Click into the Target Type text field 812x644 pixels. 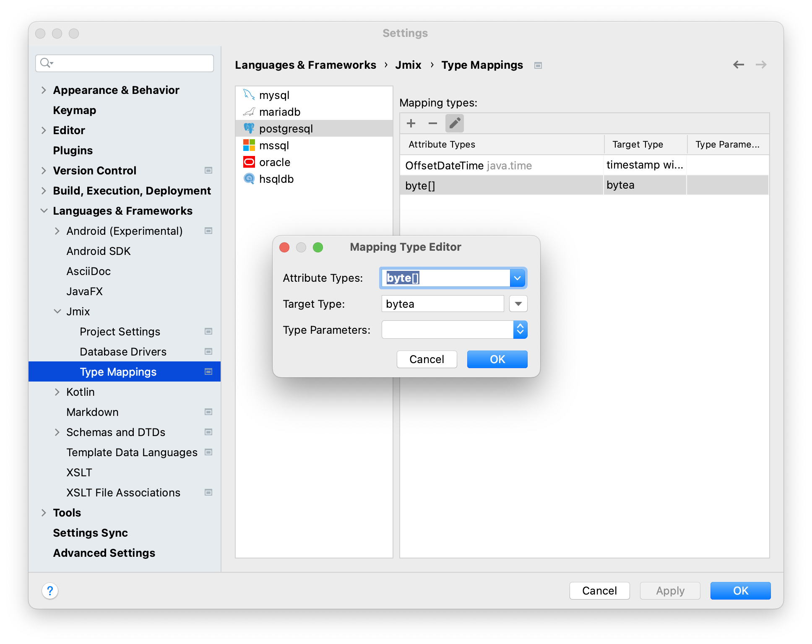coord(442,304)
